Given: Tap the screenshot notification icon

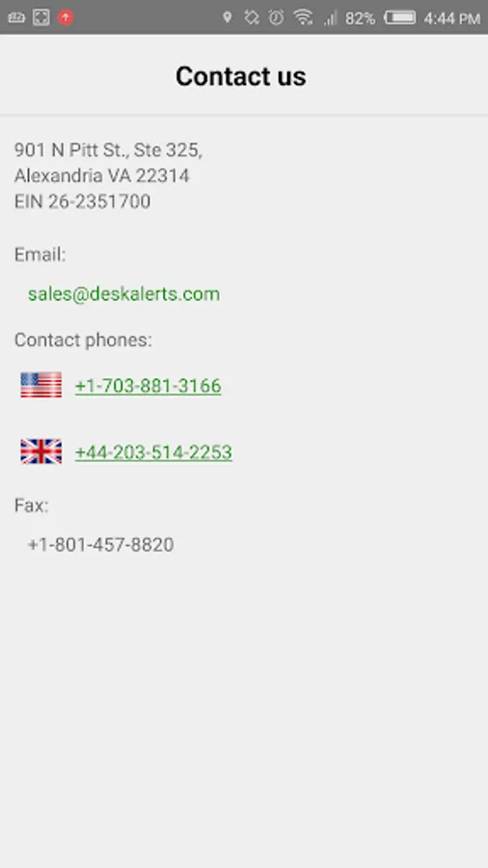Looking at the screenshot, I should coord(41,17).
